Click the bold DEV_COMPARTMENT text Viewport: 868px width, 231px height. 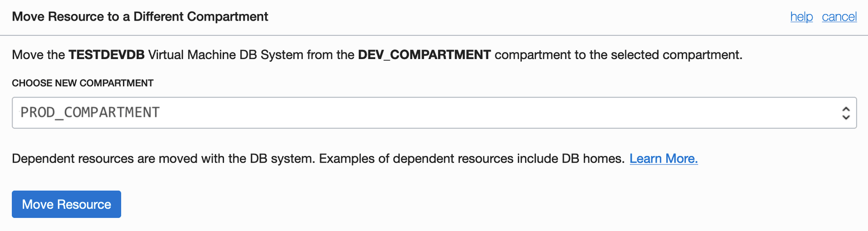424,55
